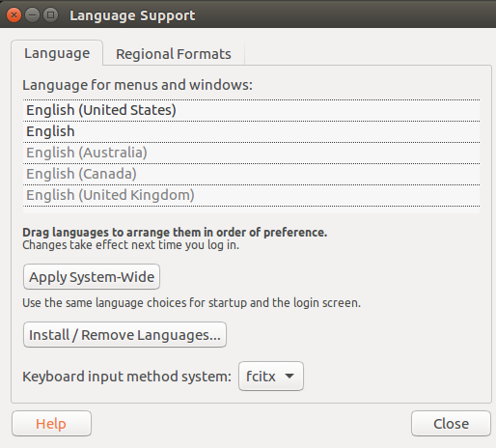Switch to the Regional Formats tab

pos(174,54)
